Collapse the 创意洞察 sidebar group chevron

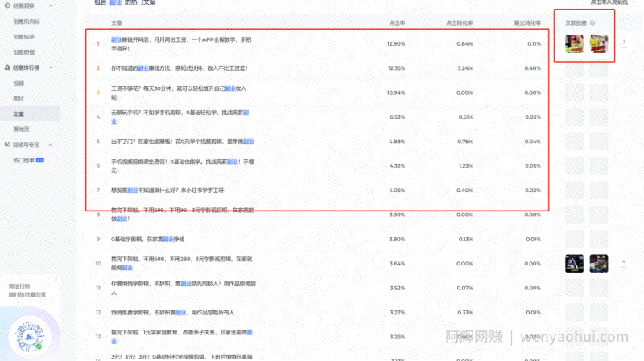pyautogui.click(x=51, y=6)
